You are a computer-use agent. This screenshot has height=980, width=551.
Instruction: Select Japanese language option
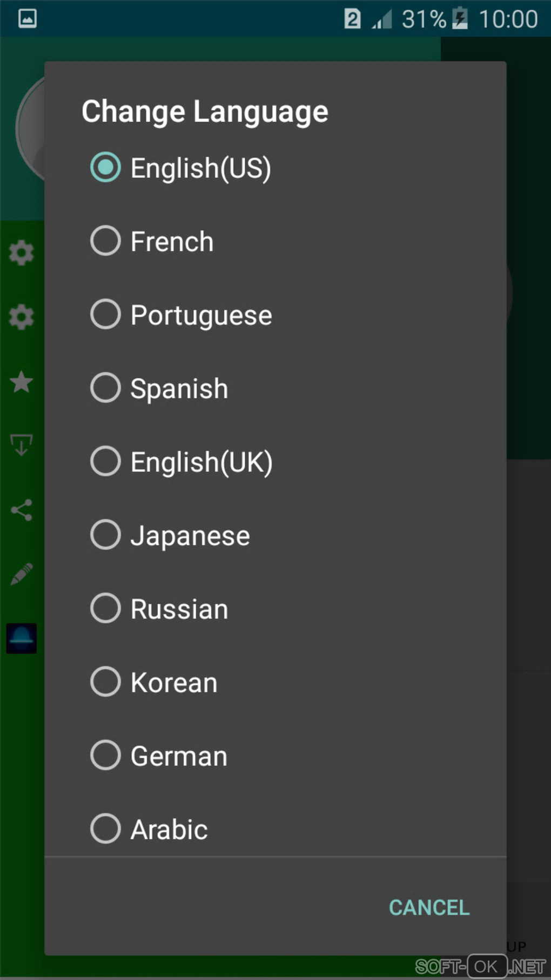pos(105,535)
